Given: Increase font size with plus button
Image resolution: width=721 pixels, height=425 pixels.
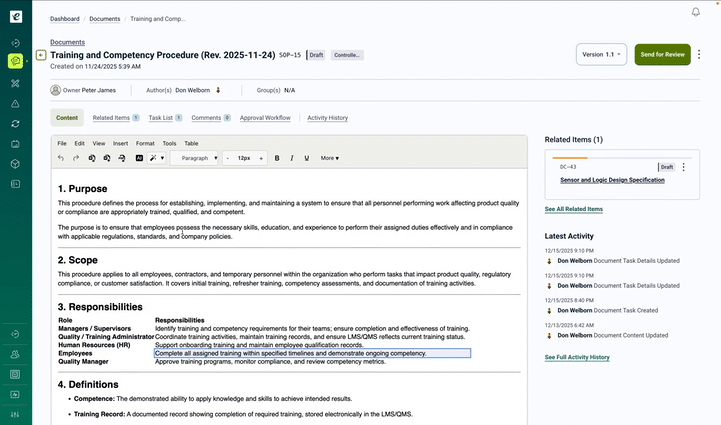Looking at the screenshot, I should pos(261,158).
